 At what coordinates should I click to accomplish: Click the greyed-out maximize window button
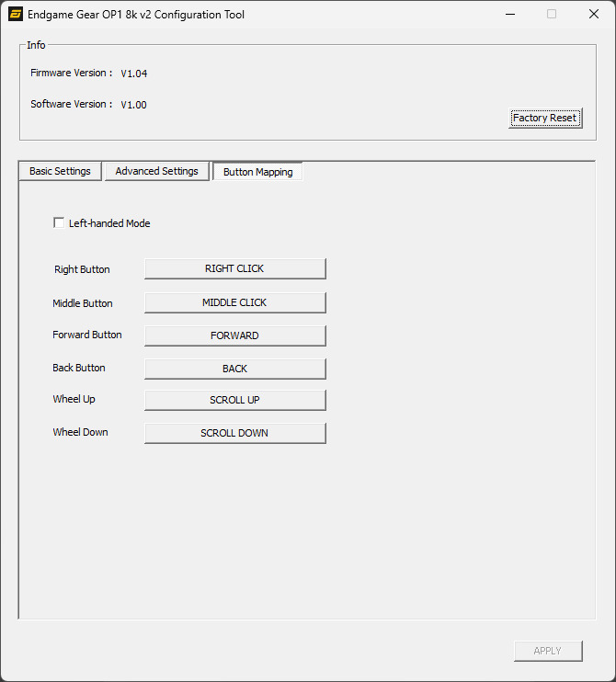point(552,15)
